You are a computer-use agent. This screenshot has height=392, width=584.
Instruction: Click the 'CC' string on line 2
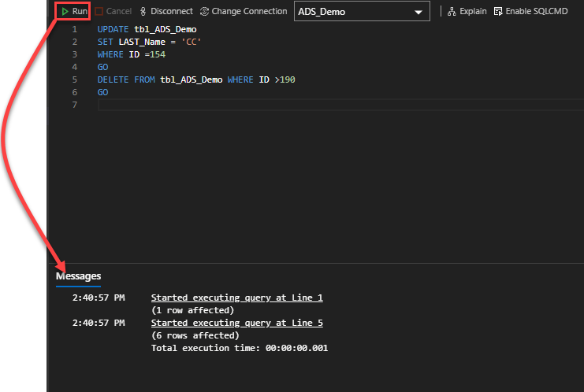pyautogui.click(x=192, y=42)
